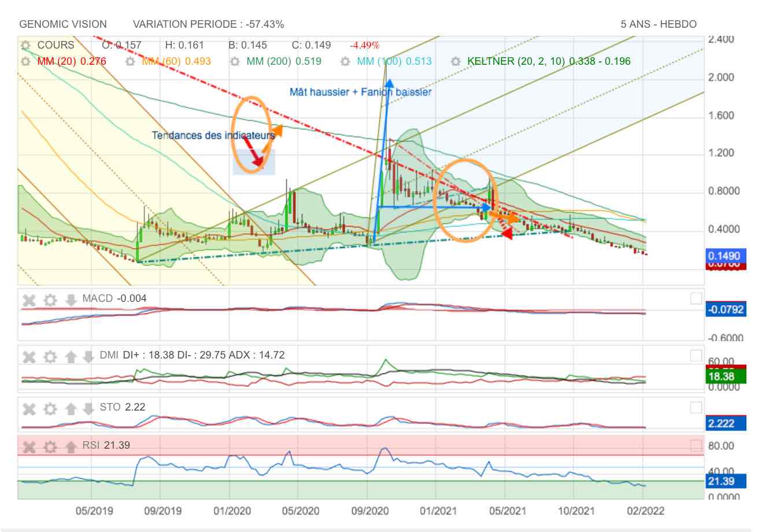
Task: Click the 5 ANS - HEBDO label
Action: [x=659, y=24]
